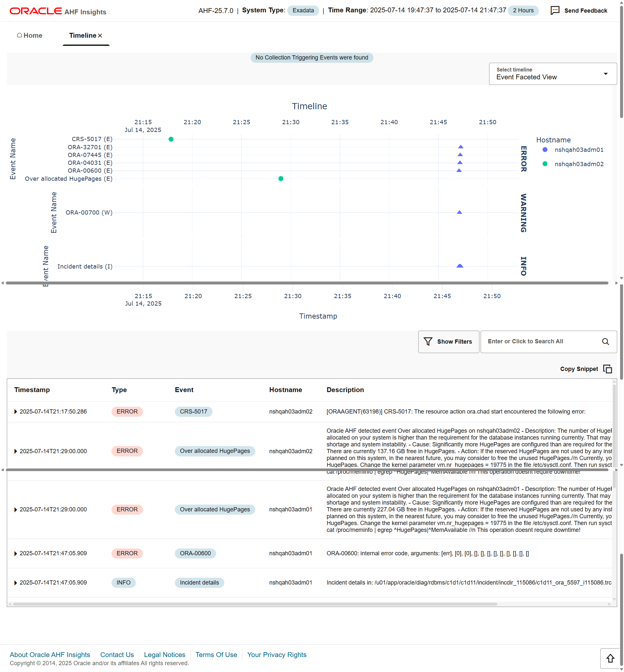Click the Home house icon
This screenshot has height=672, width=624.
coord(19,35)
